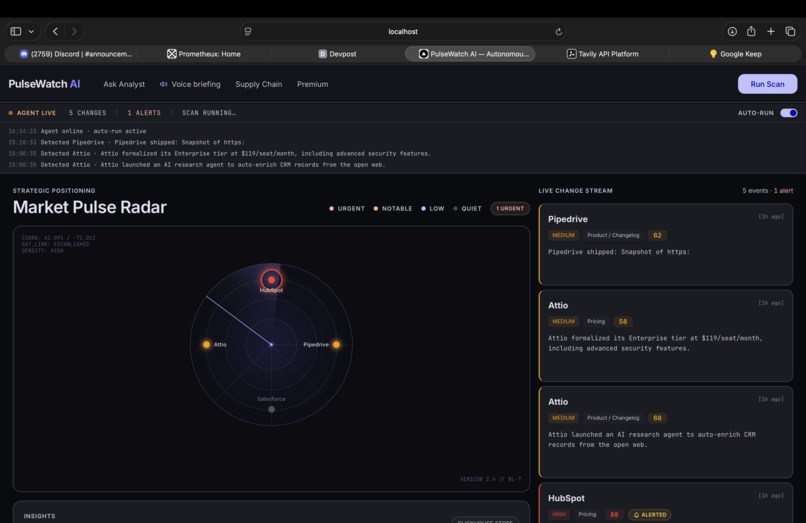Screen dimensions: 806x523
Task: Go back with the browser back arrow
Action: click(56, 31)
